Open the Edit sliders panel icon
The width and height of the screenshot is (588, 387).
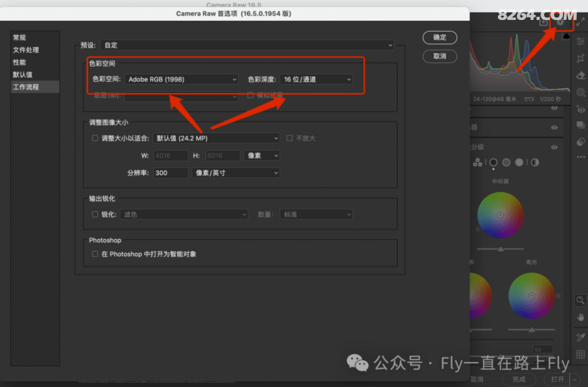(x=580, y=41)
